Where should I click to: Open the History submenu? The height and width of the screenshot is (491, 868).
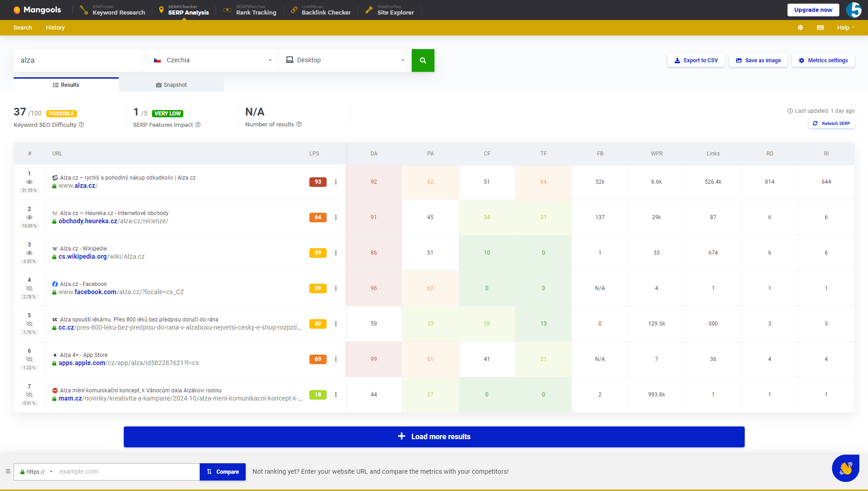point(55,28)
